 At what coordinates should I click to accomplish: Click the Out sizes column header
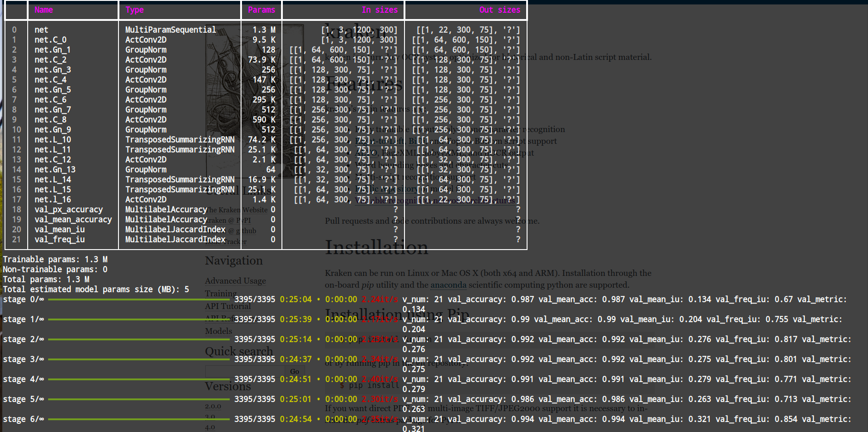click(500, 10)
